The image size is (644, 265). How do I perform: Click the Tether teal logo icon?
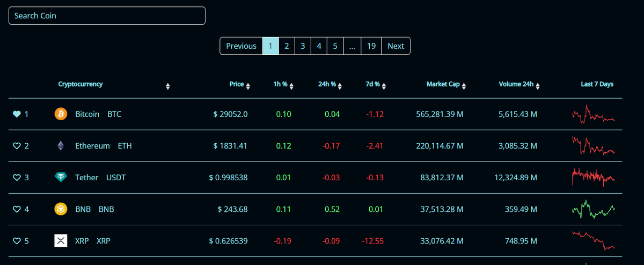61,178
